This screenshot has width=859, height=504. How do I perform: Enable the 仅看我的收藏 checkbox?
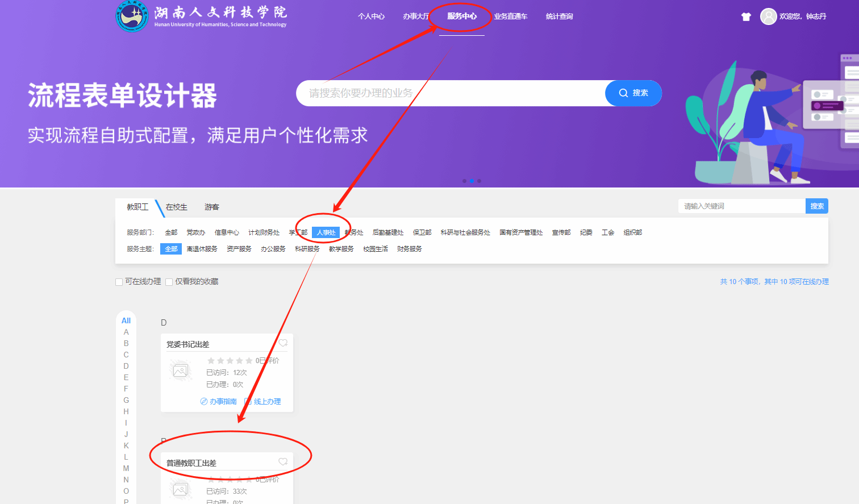(x=169, y=282)
